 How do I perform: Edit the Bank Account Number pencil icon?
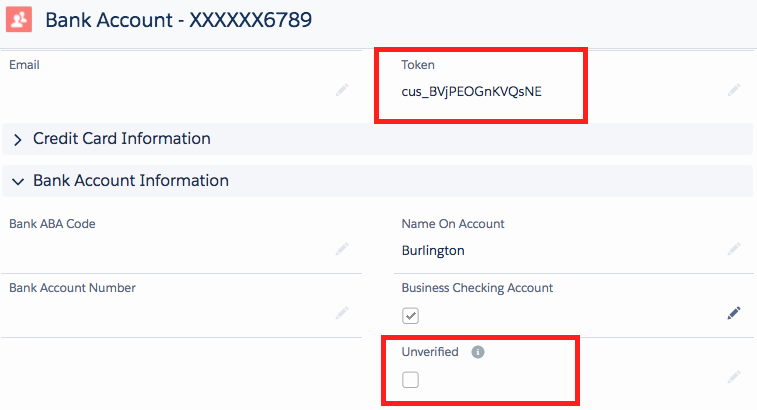tap(342, 313)
